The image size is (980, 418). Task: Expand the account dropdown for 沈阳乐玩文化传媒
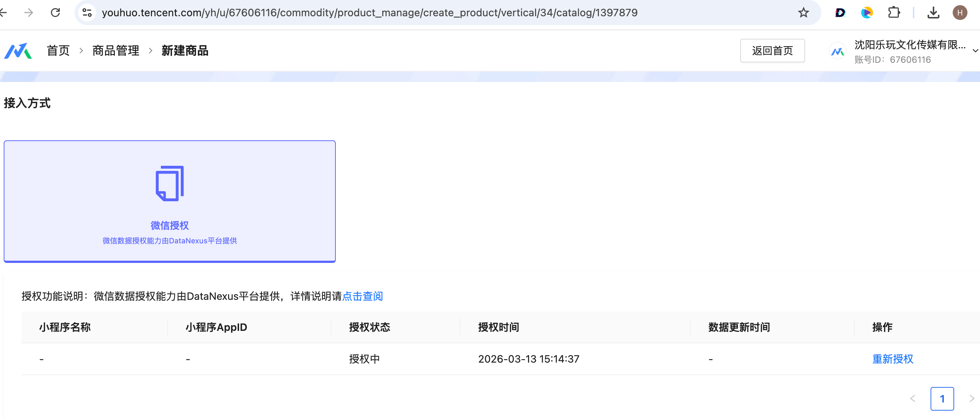coord(975,51)
